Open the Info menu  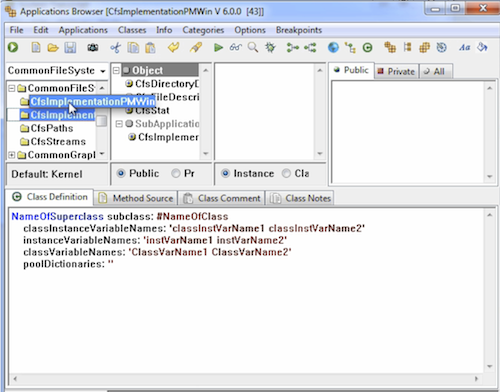164,30
